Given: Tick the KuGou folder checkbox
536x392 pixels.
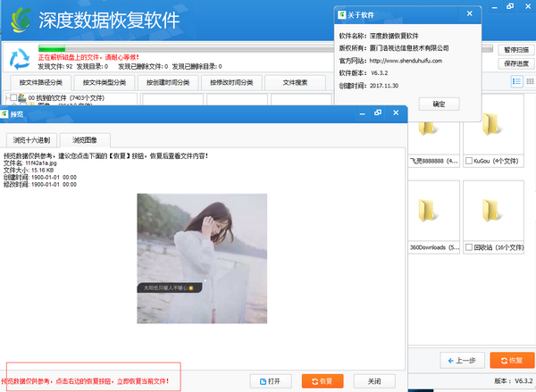Looking at the screenshot, I should [x=469, y=161].
